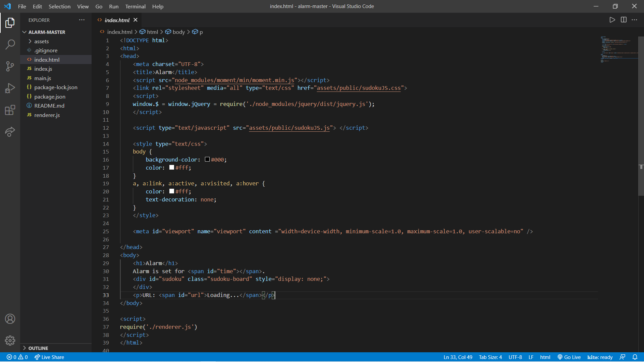Image resolution: width=644 pixels, height=362 pixels.
Task: Expand the OUTLINE panel
Action: (38, 348)
